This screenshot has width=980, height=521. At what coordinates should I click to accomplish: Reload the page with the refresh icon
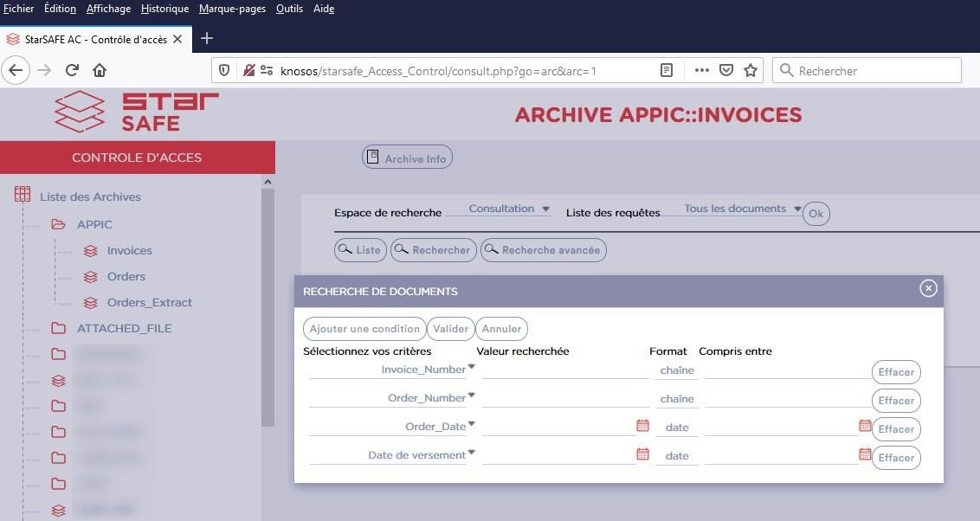pos(73,71)
